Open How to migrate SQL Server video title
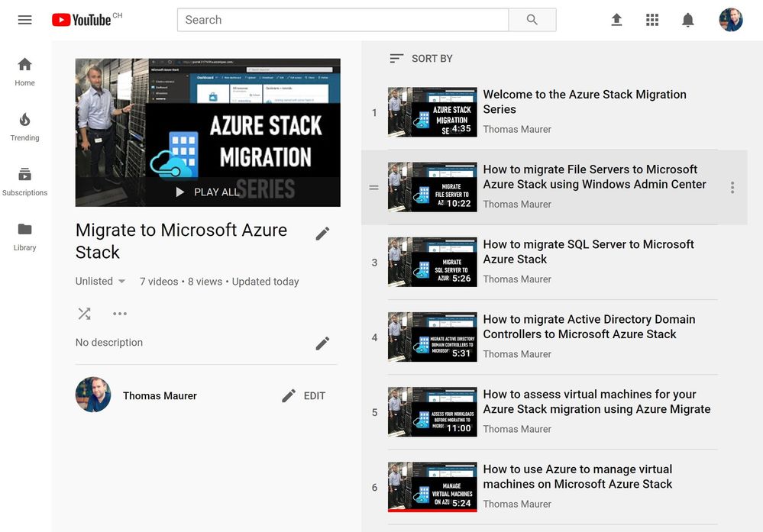Image resolution: width=763 pixels, height=532 pixels. point(588,251)
